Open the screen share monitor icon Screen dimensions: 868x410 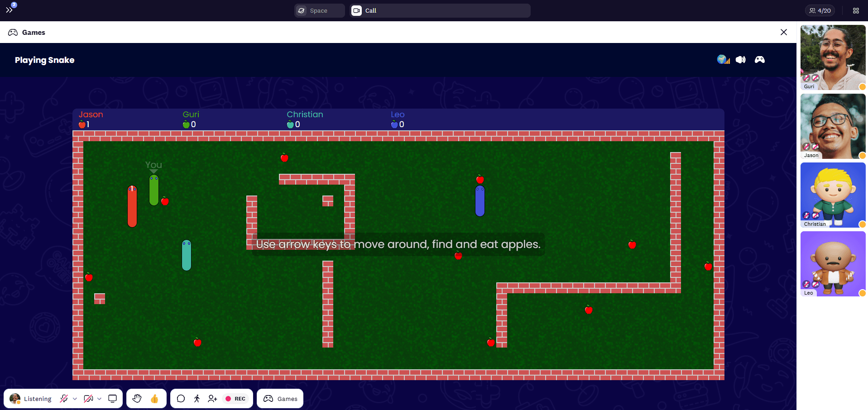(113, 399)
